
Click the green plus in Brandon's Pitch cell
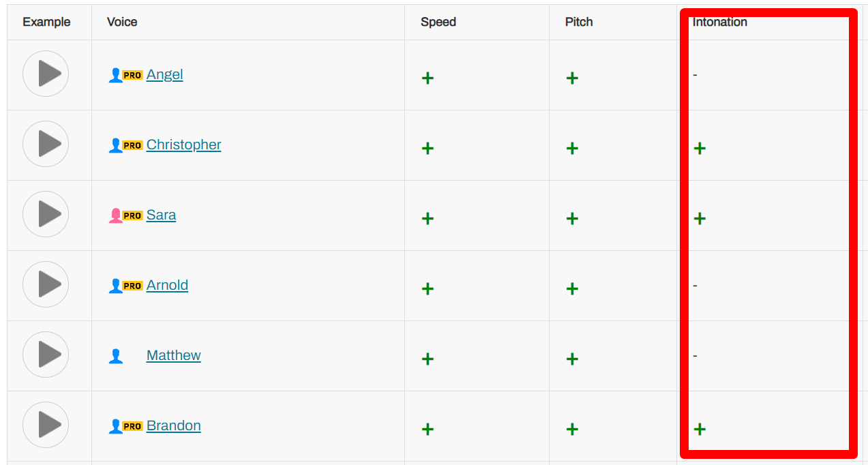(572, 429)
